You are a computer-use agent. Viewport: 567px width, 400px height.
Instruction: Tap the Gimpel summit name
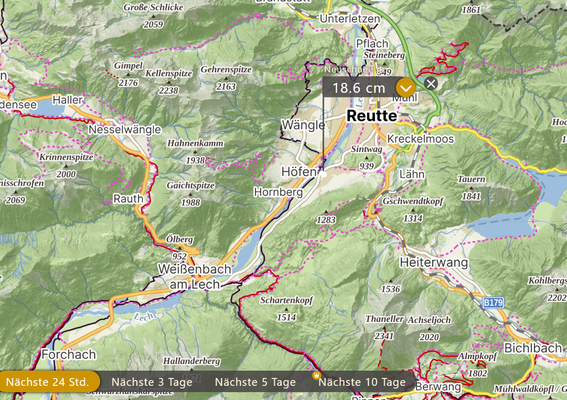click(128, 66)
